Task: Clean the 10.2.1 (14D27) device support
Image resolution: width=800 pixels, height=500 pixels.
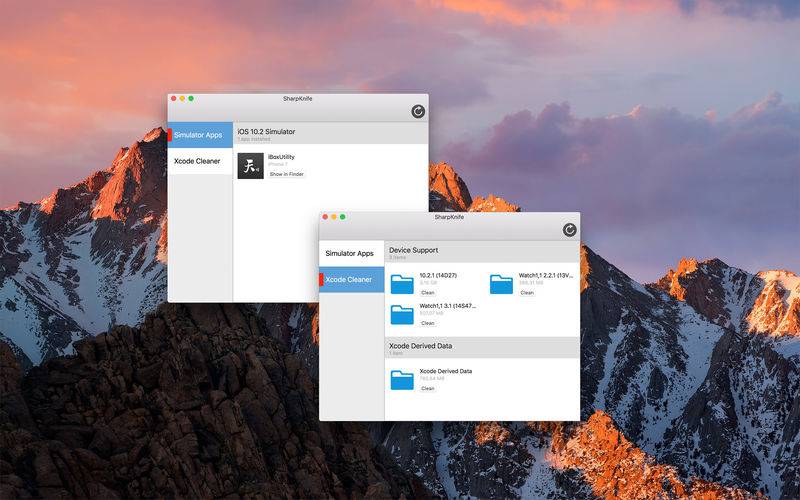Action: [428, 292]
